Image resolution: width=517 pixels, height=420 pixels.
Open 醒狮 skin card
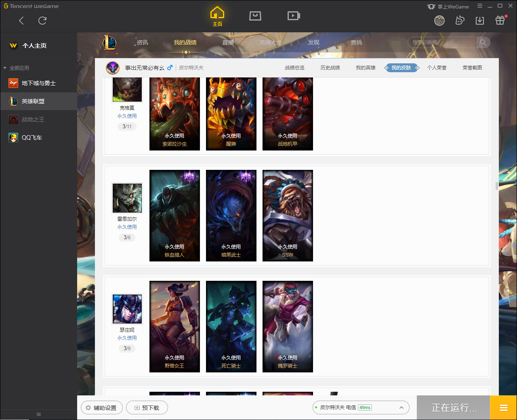(x=231, y=114)
